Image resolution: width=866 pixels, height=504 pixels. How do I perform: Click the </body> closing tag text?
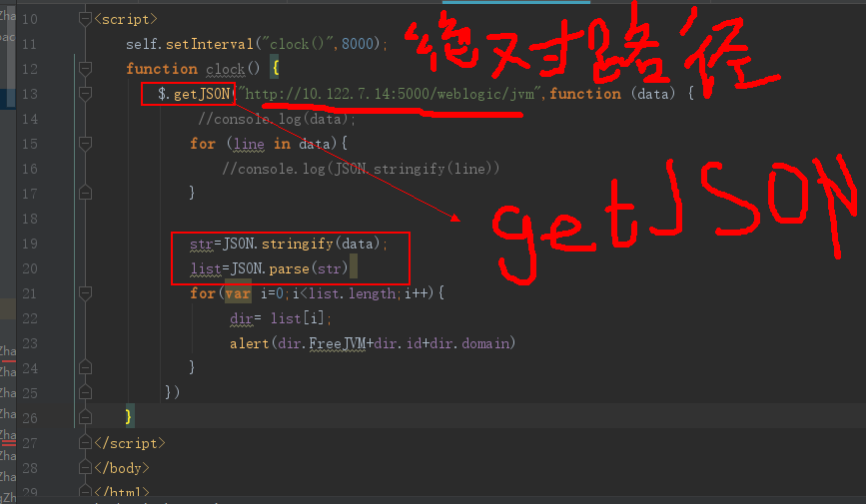tap(122, 469)
